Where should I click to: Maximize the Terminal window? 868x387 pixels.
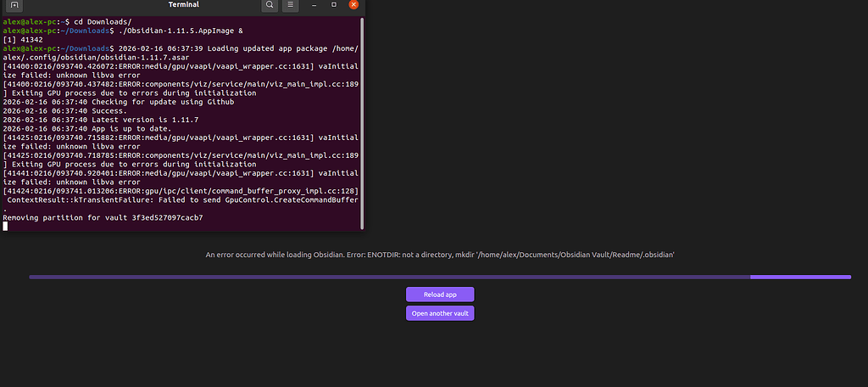point(334,5)
